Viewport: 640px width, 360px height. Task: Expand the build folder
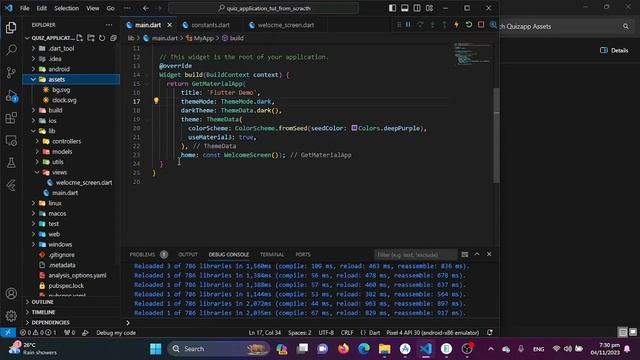coord(33,110)
